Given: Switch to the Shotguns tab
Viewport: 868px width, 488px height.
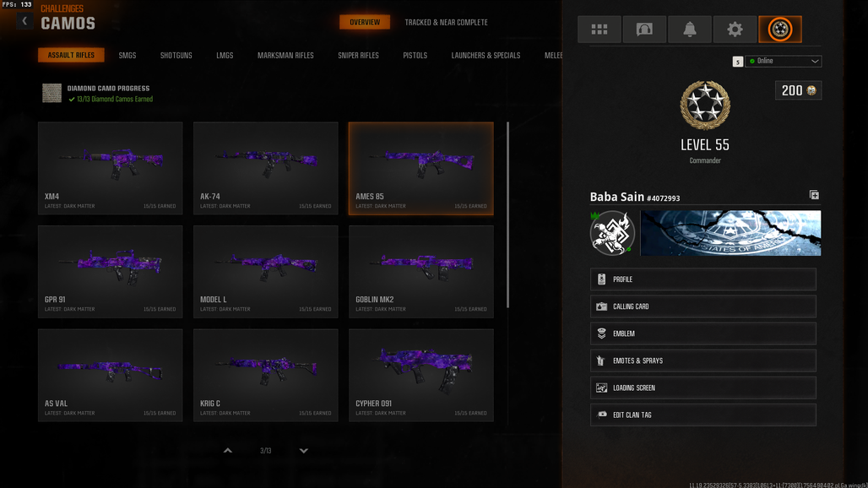Looking at the screenshot, I should [176, 56].
